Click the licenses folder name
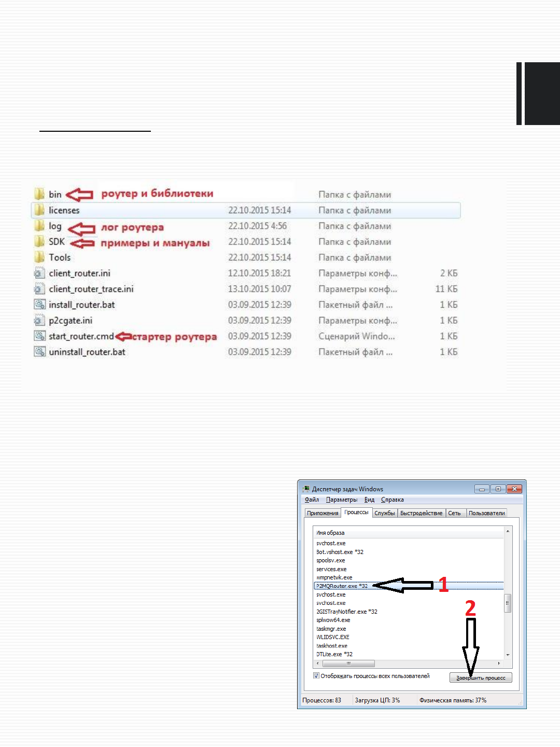Screen dimensions: 560x747 click(64, 210)
